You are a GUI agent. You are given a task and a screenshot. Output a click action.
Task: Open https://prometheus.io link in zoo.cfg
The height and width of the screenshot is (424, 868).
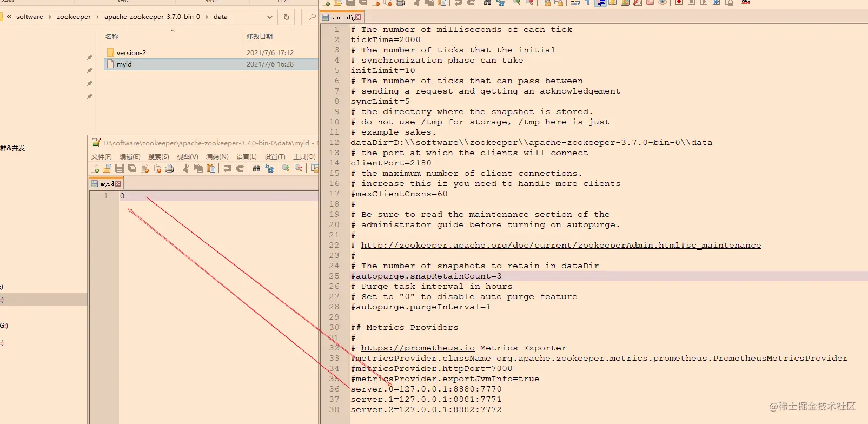(418, 348)
